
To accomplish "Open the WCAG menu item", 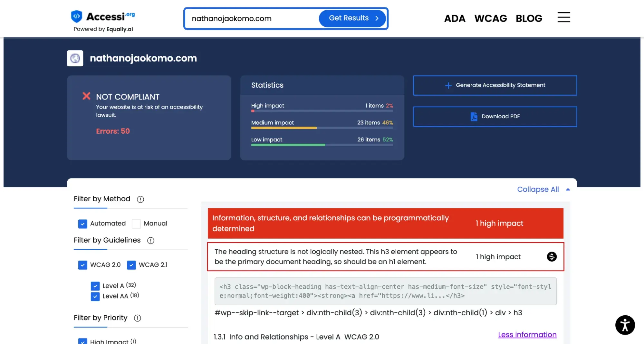I will 490,18.
